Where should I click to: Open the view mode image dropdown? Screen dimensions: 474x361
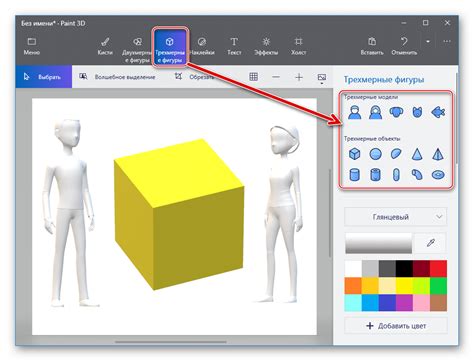[322, 78]
